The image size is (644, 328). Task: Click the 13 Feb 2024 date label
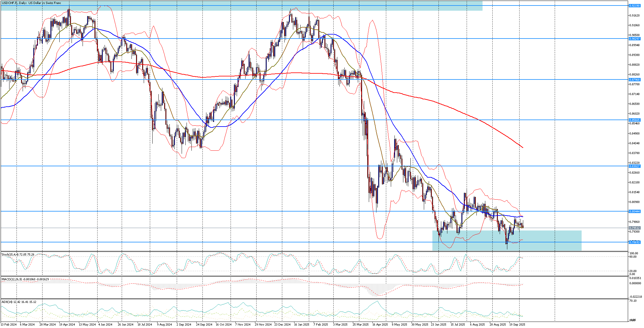point(9,325)
